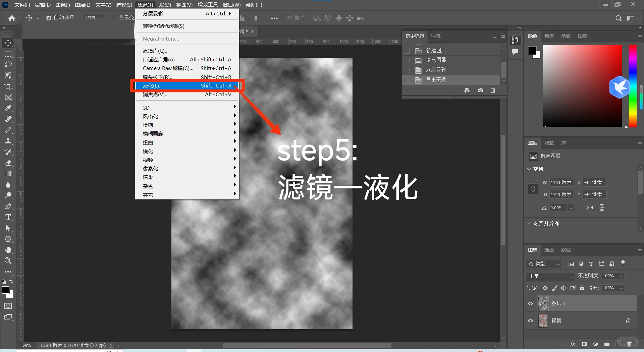Click the horizontal document scrollbar
644x352 pixels.
[308, 345]
